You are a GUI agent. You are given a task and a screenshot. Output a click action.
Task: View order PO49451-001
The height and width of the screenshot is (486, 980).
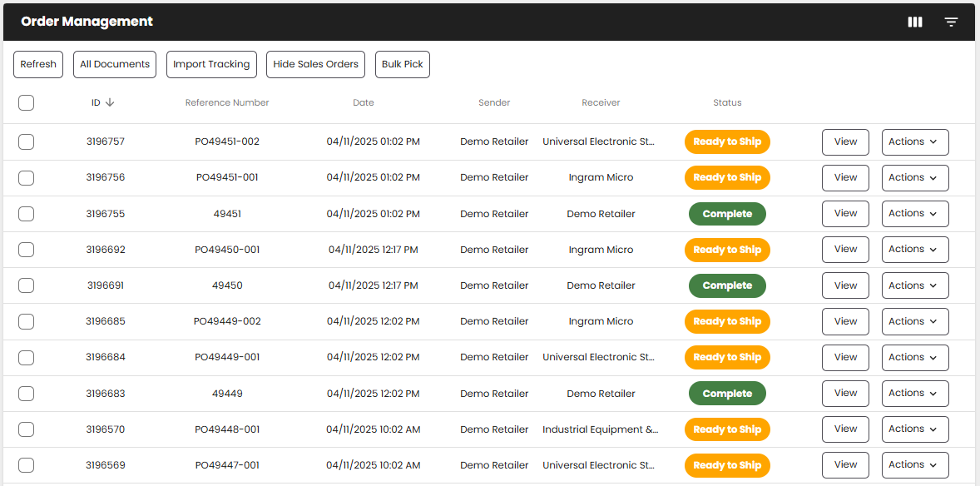click(x=845, y=178)
